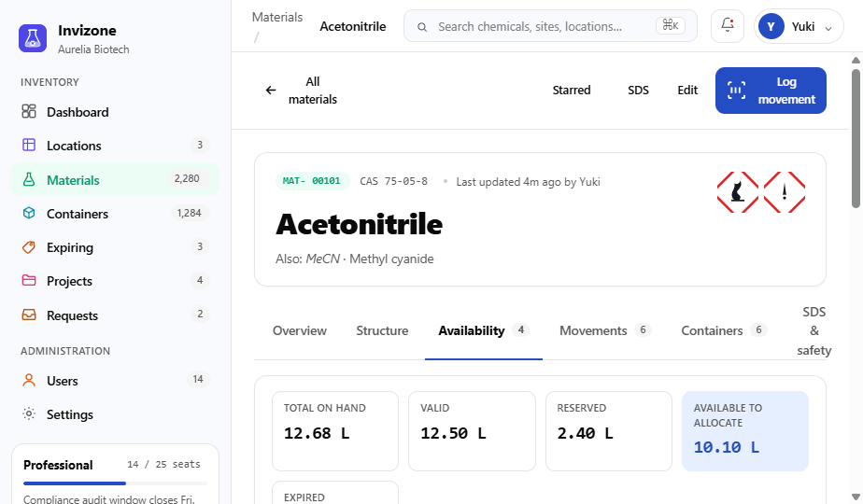Image resolution: width=863 pixels, height=504 pixels.
Task: Click the scrollbar down arrow
Action: pos(856,497)
